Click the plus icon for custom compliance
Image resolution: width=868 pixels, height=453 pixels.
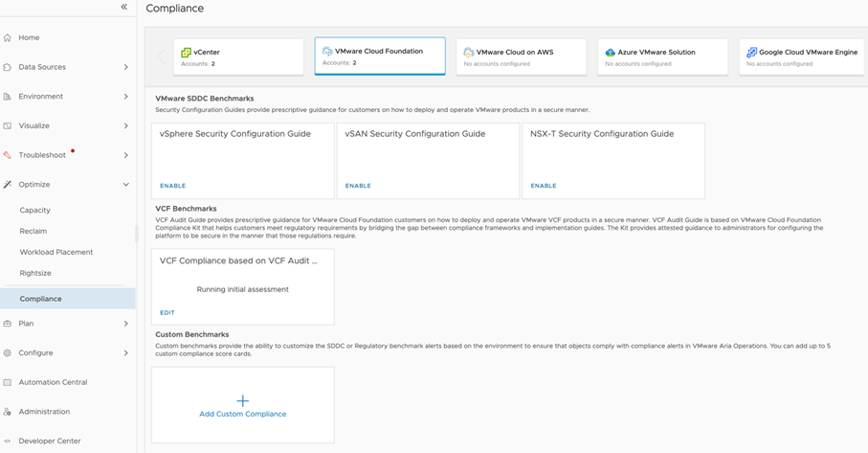pyautogui.click(x=242, y=400)
